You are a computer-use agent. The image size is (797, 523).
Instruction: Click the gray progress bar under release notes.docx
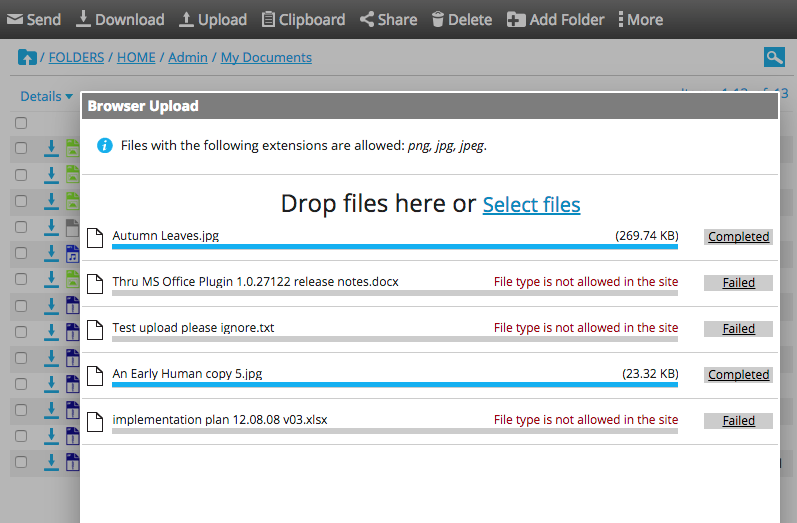[x=395, y=293]
